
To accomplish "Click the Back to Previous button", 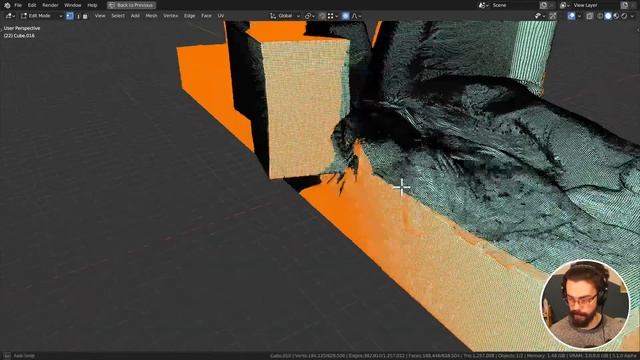I will [131, 5].
